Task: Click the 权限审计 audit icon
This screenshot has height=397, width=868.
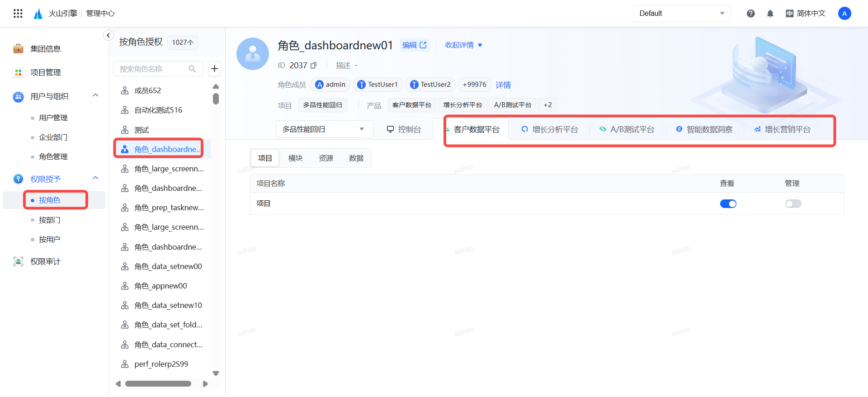Action: (x=18, y=261)
